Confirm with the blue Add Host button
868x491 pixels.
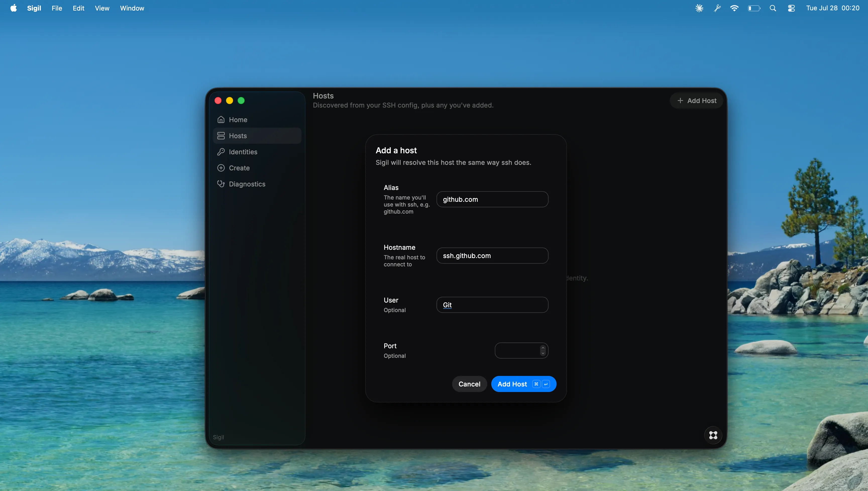524,384
